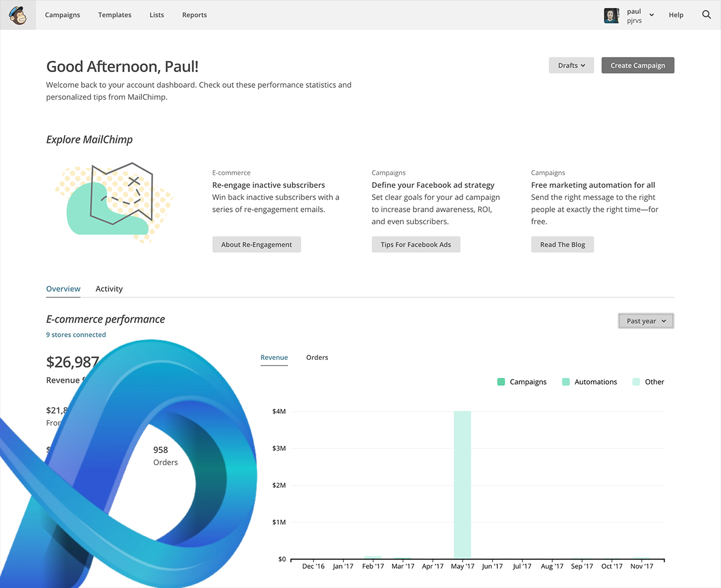Expand the paul pjrvs account dropdown

coord(641,16)
